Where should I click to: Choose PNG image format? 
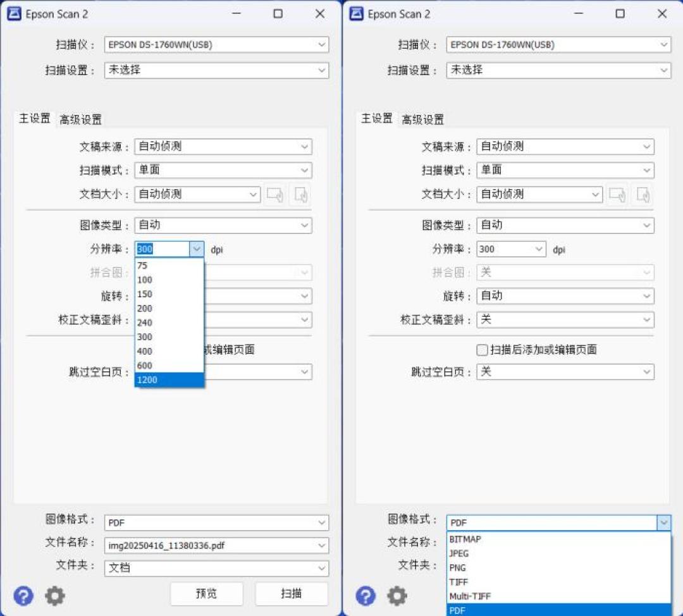coord(559,568)
